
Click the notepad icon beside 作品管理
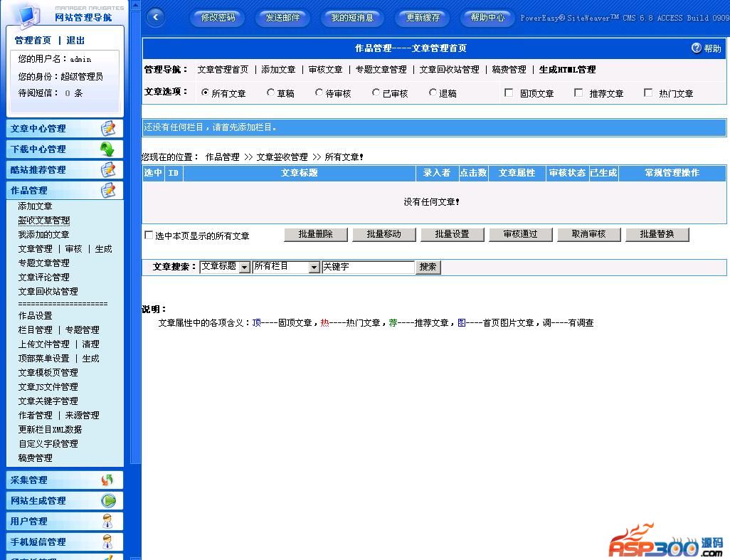tap(108, 190)
